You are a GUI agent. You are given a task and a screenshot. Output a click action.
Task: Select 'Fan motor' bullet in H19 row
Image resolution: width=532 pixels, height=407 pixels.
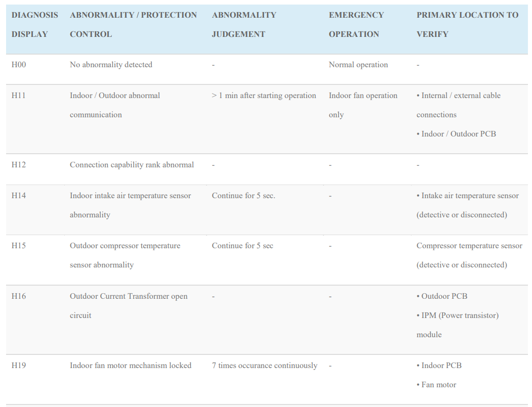pos(436,385)
